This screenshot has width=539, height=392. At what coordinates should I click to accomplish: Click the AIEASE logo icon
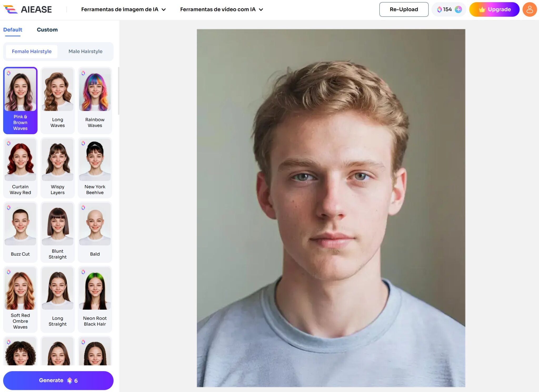tap(11, 9)
